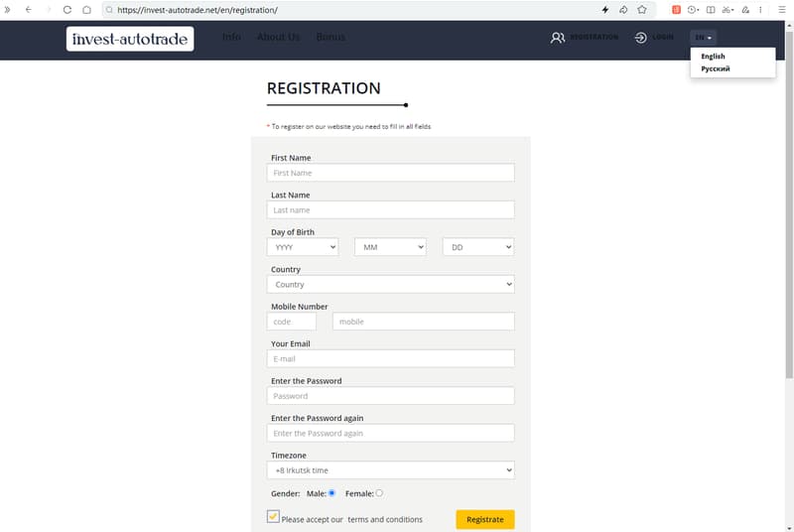Click the Login arrow icon in header
The image size is (794, 532).
(641, 38)
